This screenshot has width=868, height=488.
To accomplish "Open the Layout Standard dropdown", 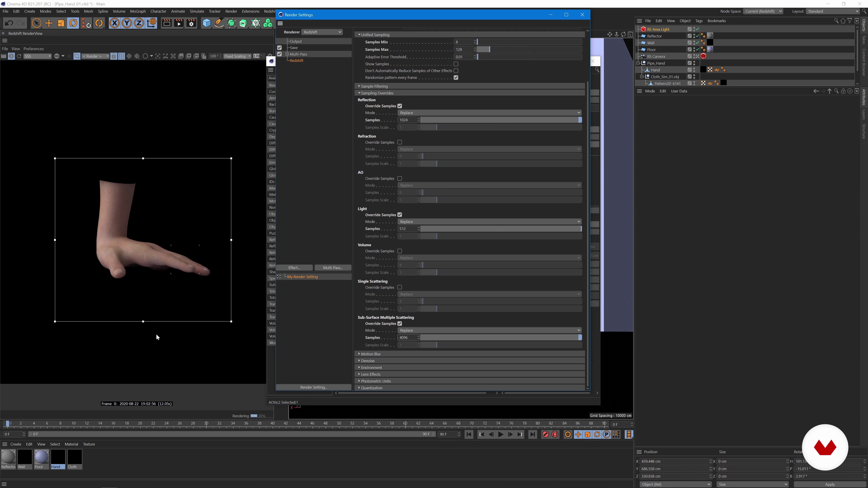I will [x=833, y=12].
